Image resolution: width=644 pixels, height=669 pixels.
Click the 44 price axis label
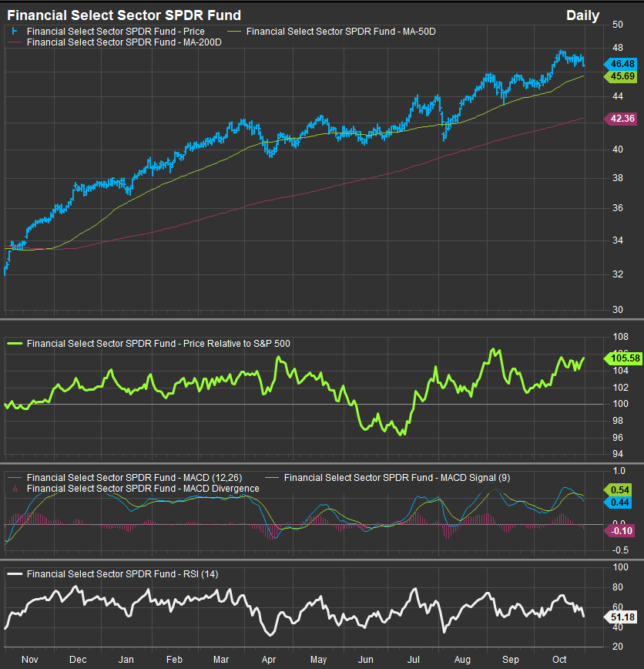(x=618, y=96)
